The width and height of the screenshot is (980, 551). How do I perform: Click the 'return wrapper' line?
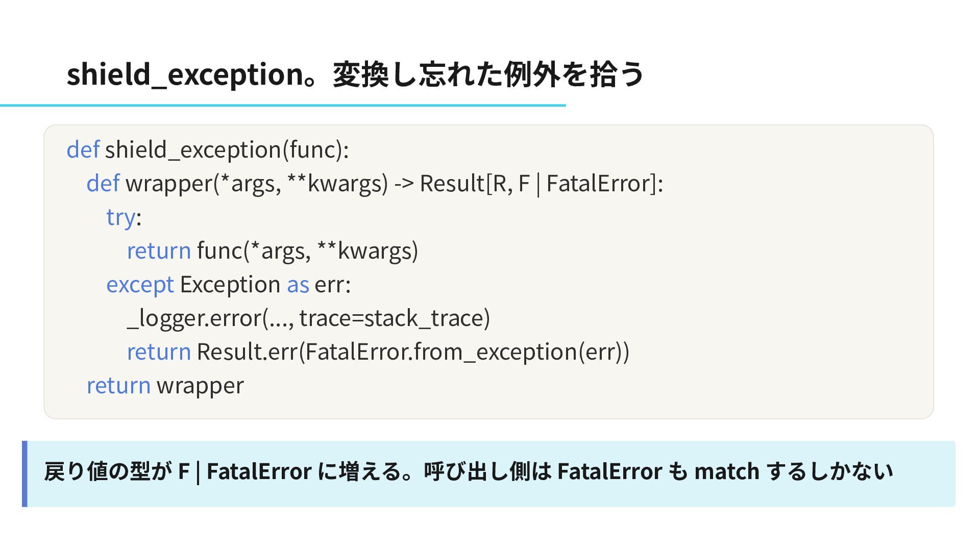[x=165, y=385]
